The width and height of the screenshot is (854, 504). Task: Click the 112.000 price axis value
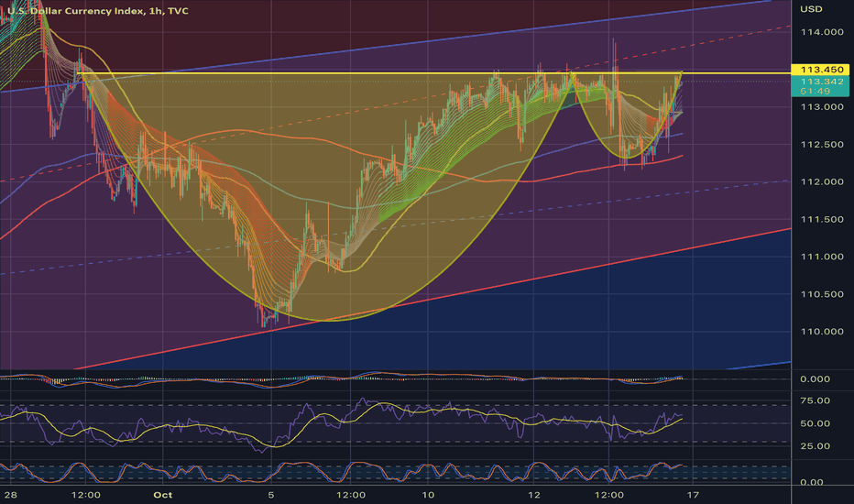822,182
